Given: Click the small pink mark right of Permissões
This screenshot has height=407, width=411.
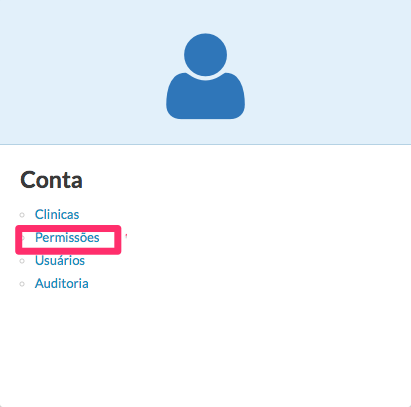Looking at the screenshot, I should click(x=126, y=236).
